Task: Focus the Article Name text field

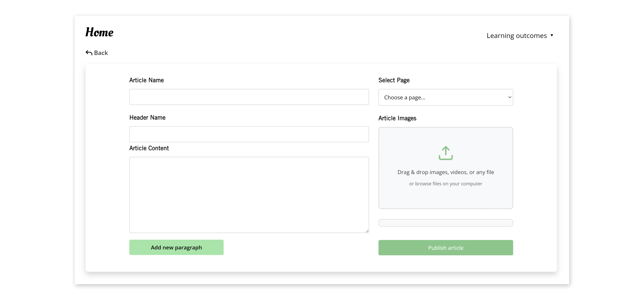Action: pyautogui.click(x=249, y=97)
